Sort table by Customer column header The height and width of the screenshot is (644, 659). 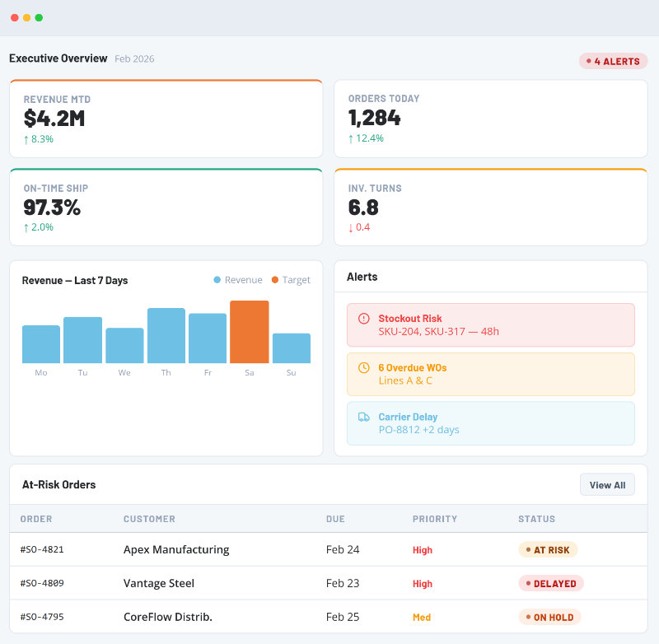(x=149, y=519)
